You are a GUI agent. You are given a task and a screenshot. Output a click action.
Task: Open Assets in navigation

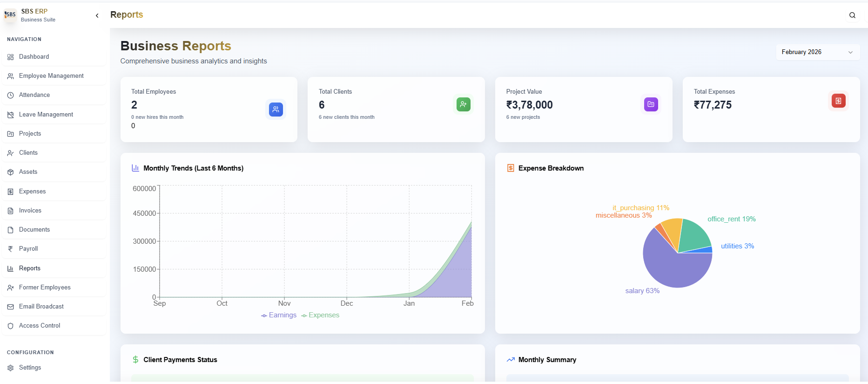[54, 172]
